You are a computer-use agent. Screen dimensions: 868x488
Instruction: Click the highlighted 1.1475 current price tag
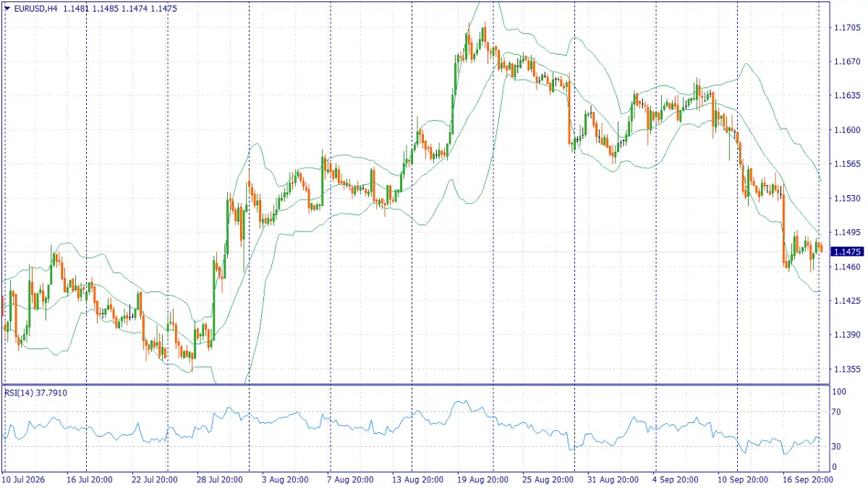pyautogui.click(x=847, y=252)
